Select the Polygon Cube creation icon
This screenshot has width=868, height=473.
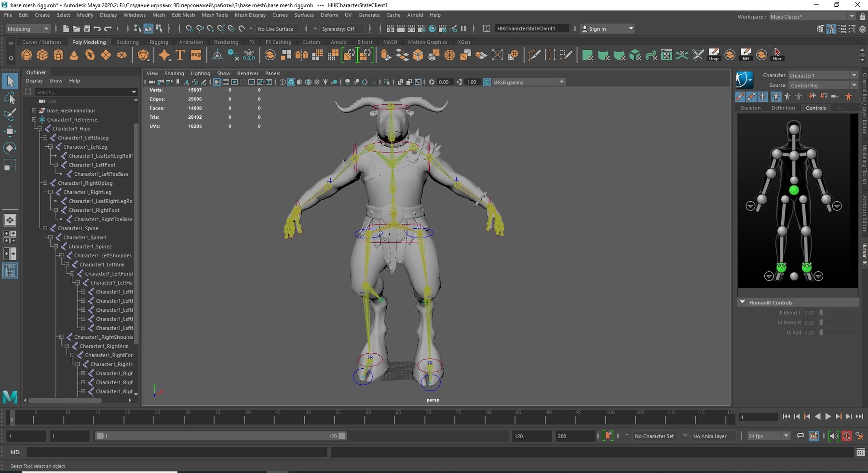point(42,55)
